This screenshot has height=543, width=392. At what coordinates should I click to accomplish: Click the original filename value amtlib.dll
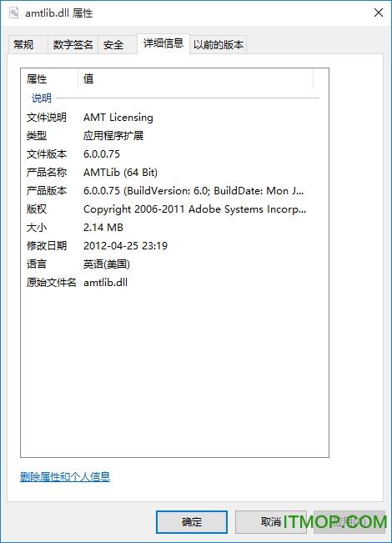[x=105, y=283]
